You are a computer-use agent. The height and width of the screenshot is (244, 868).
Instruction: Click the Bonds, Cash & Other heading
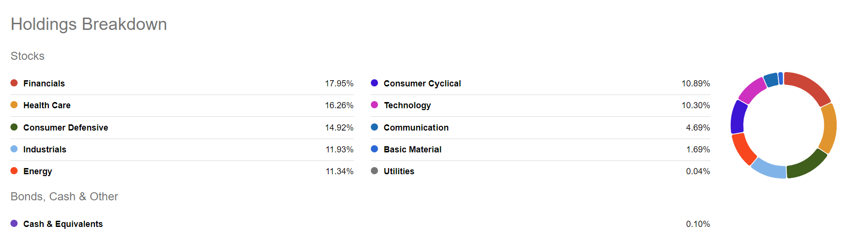click(x=64, y=197)
